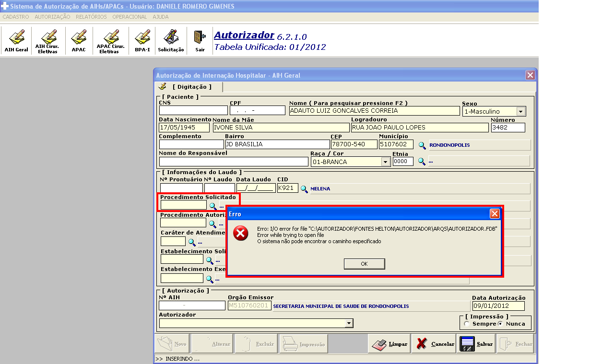Open the BPA-I toolbar icon
Viewport: 614px width, 364px height.
[x=142, y=41]
